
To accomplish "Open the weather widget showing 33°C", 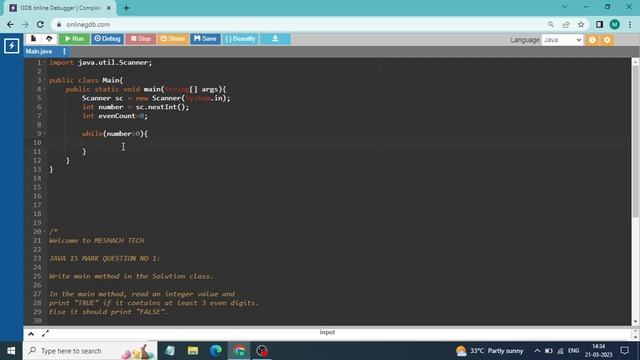I will click(489, 351).
